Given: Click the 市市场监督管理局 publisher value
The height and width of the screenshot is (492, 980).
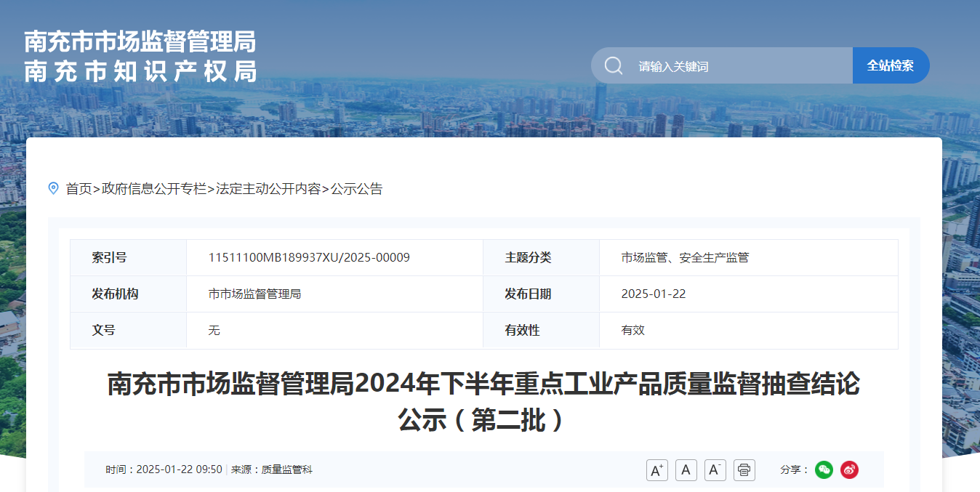Looking at the screenshot, I should (x=254, y=294).
